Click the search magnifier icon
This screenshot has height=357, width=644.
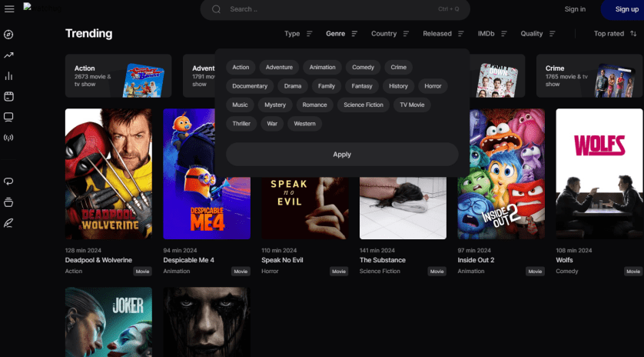coord(216,9)
